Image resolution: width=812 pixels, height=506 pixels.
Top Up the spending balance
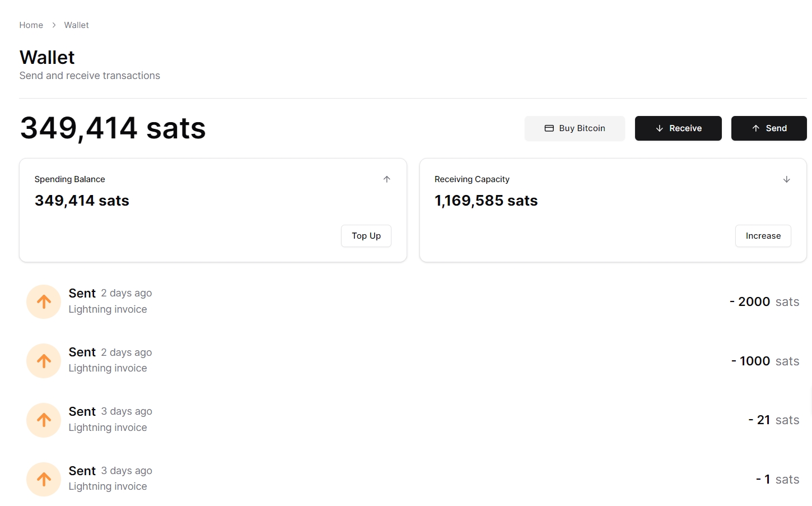366,236
